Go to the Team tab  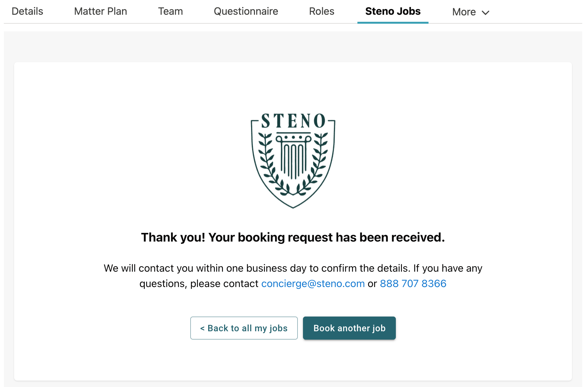coord(170,12)
